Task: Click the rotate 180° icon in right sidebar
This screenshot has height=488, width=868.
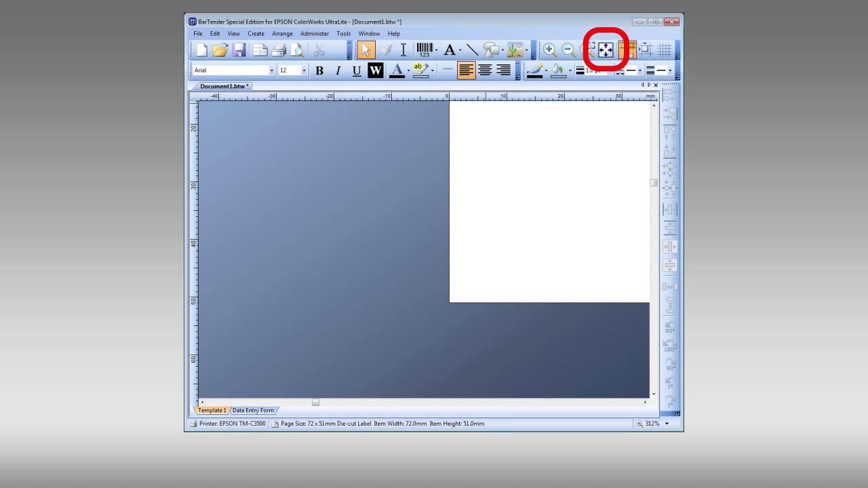Action: pyautogui.click(x=669, y=344)
